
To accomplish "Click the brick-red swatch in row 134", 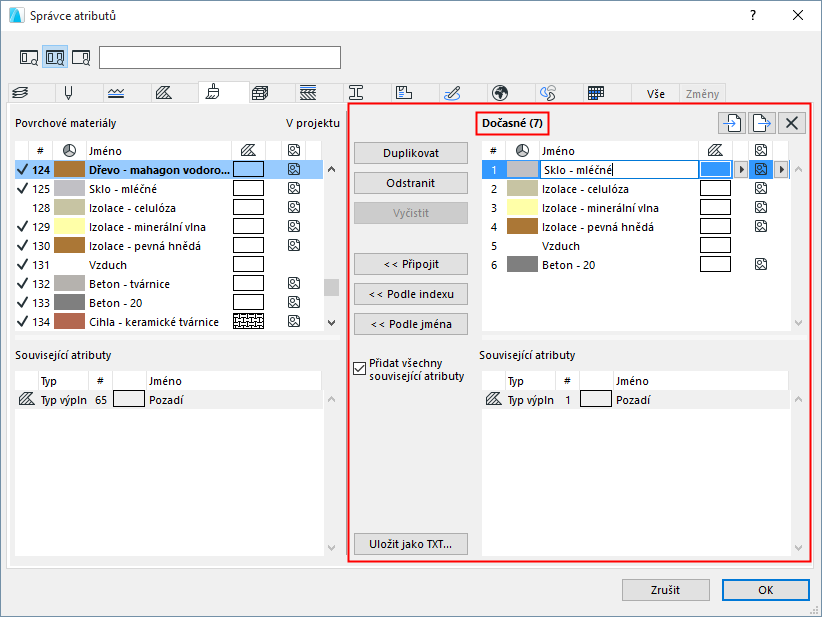I will click(x=69, y=321).
